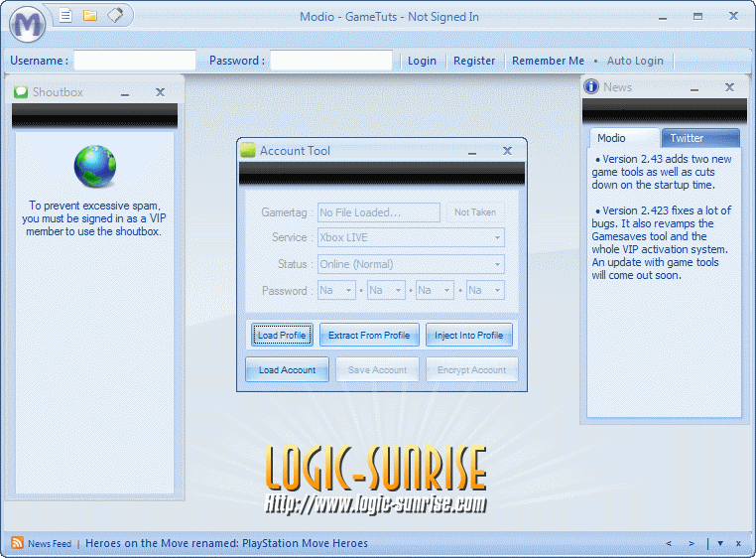The image size is (756, 558).
Task: Minimize the Modio main window
Action: click(x=663, y=18)
